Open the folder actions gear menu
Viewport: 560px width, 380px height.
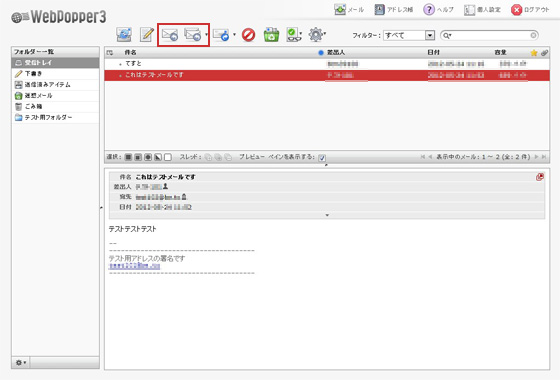(21, 362)
